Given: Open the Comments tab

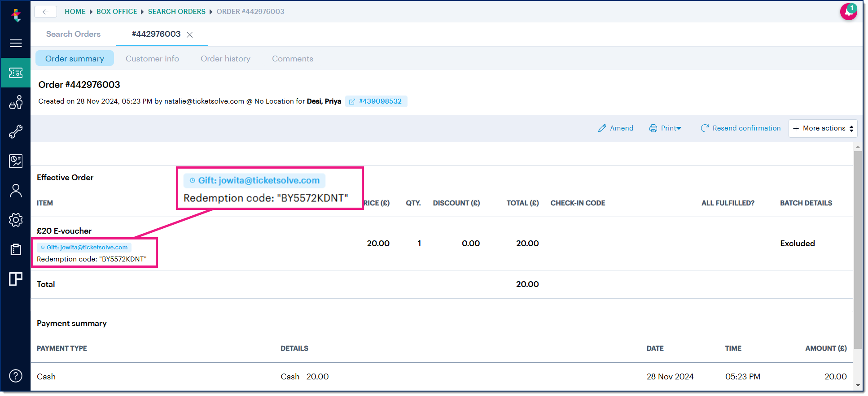Looking at the screenshot, I should 292,59.
